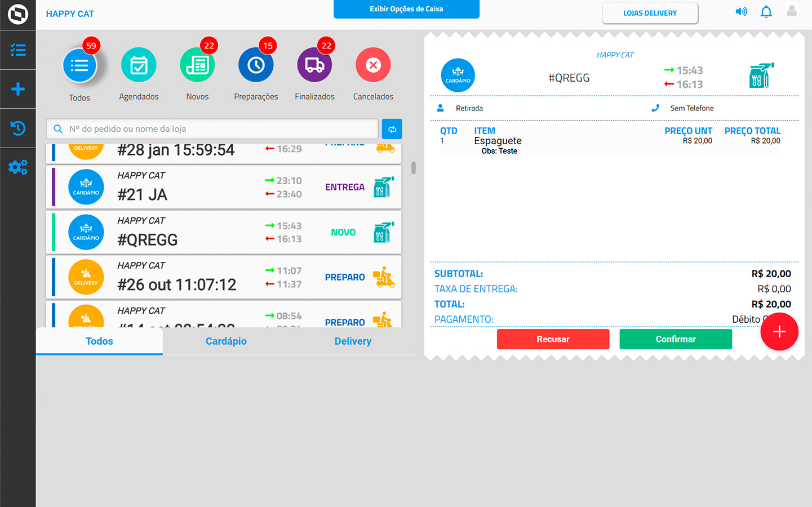Click the refresh button beside search
This screenshot has width=812, height=507.
coord(392,129)
